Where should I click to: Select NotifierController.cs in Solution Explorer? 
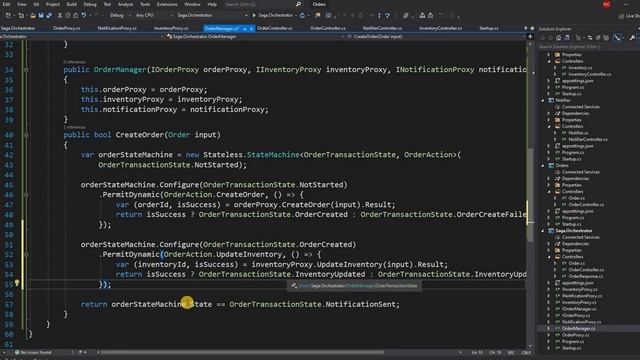pos(588,140)
